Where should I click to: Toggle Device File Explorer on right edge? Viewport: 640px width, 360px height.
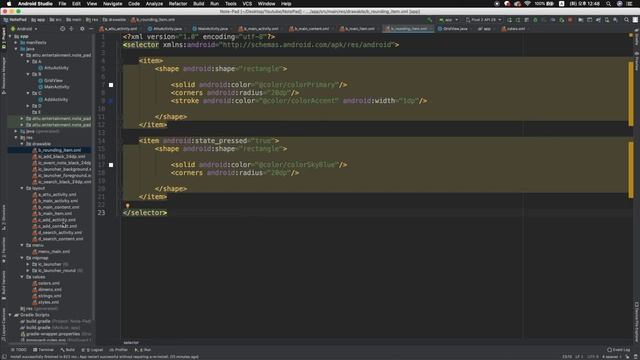[x=636, y=322]
